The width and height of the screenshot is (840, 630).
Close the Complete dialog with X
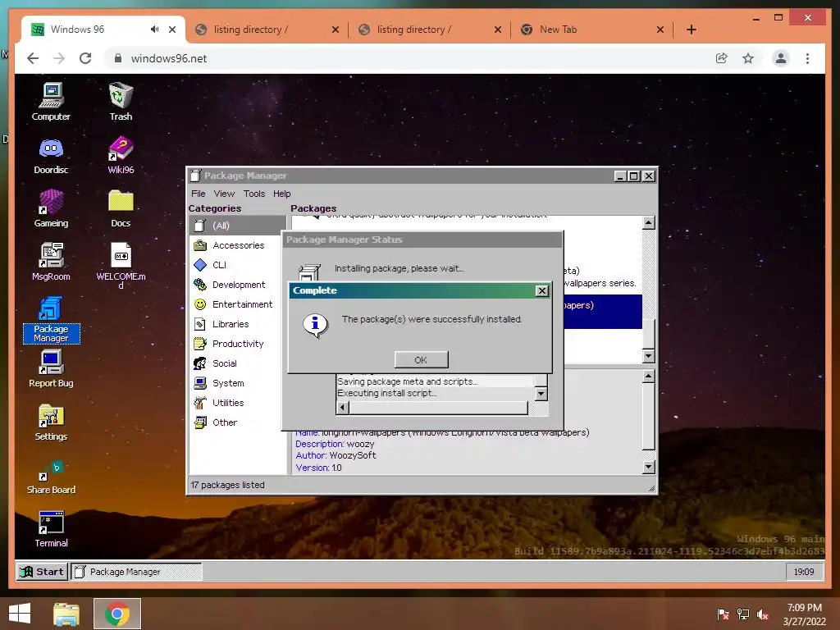coord(541,290)
